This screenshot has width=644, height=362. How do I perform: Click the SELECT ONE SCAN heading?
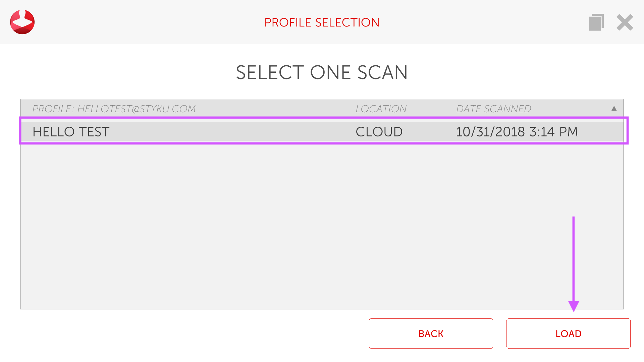tap(322, 72)
